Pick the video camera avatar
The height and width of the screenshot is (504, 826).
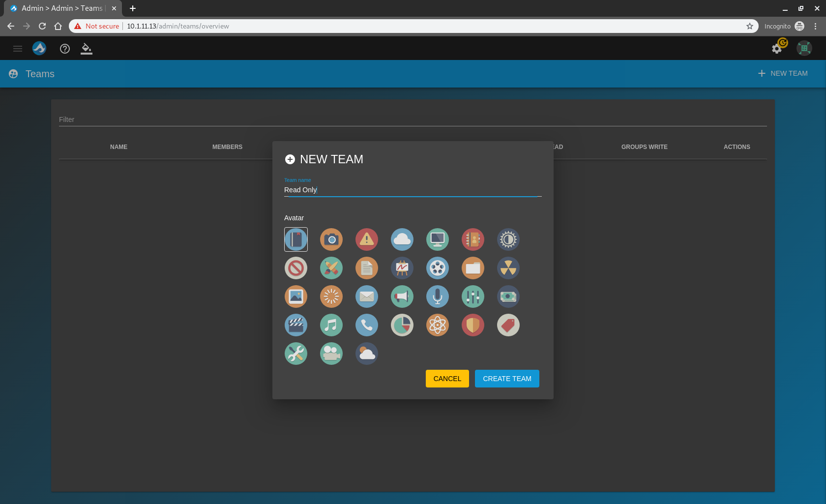pos(331,354)
